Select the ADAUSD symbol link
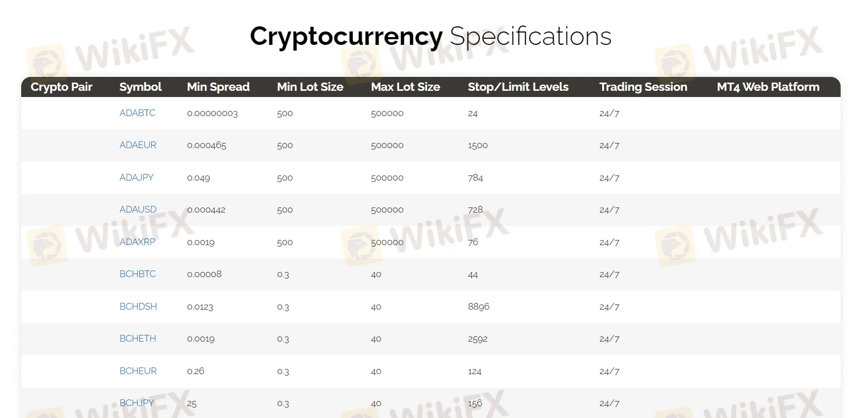The height and width of the screenshot is (418, 868). [138, 210]
